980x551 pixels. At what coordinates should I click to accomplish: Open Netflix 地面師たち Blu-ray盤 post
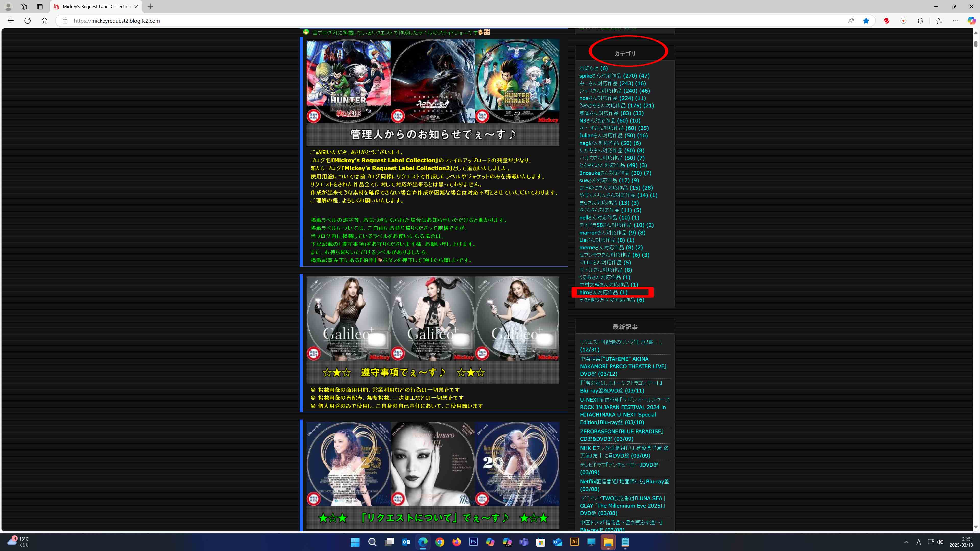[624, 485]
